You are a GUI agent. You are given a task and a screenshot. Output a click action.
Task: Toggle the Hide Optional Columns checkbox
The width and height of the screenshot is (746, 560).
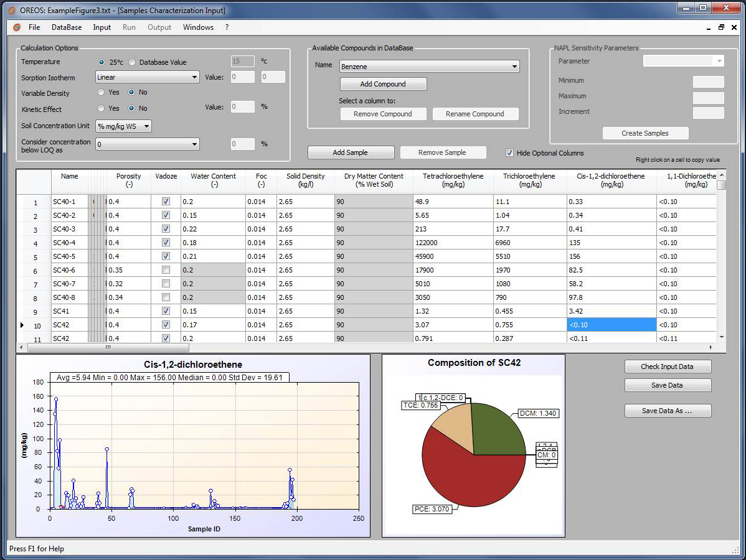[x=510, y=153]
